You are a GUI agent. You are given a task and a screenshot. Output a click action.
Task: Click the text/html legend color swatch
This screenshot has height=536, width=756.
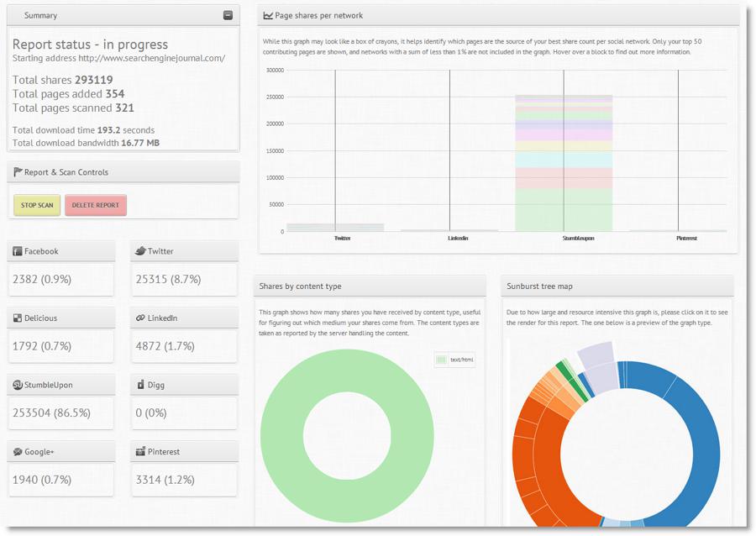point(441,360)
